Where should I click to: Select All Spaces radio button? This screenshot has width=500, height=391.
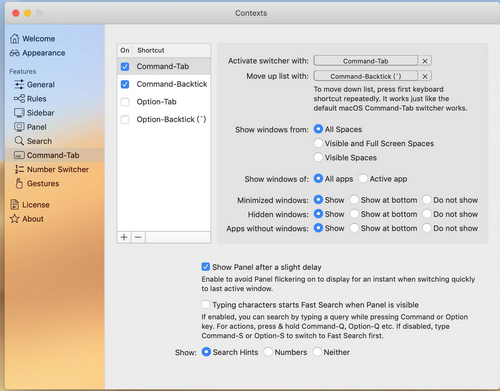[318, 129]
